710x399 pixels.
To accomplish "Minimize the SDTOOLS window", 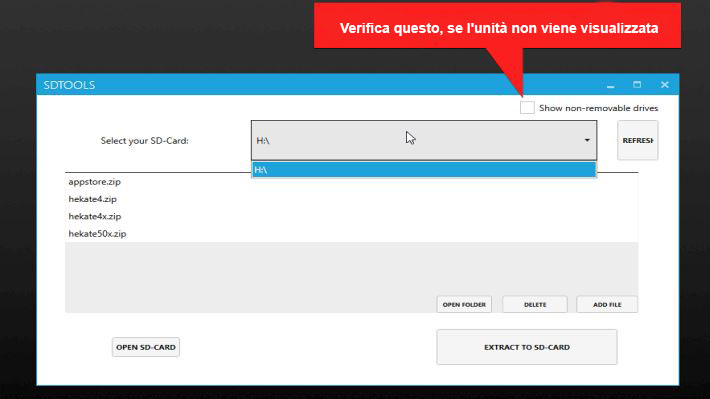I will (610, 85).
